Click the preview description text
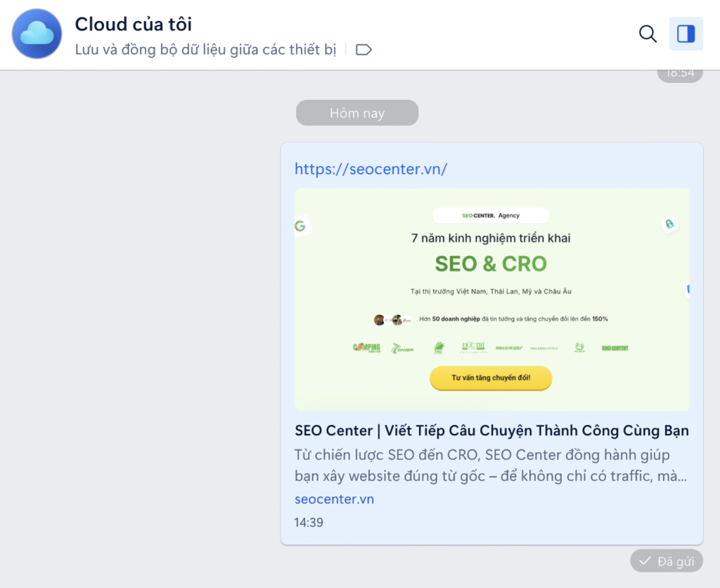This screenshot has width=720, height=588. [491, 466]
